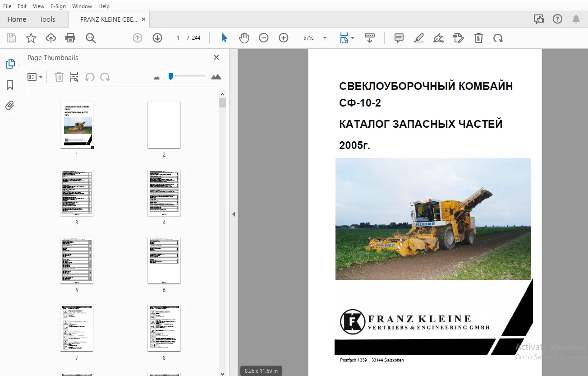Open the Fit page width tool options
588x376 pixels.
click(x=346, y=38)
